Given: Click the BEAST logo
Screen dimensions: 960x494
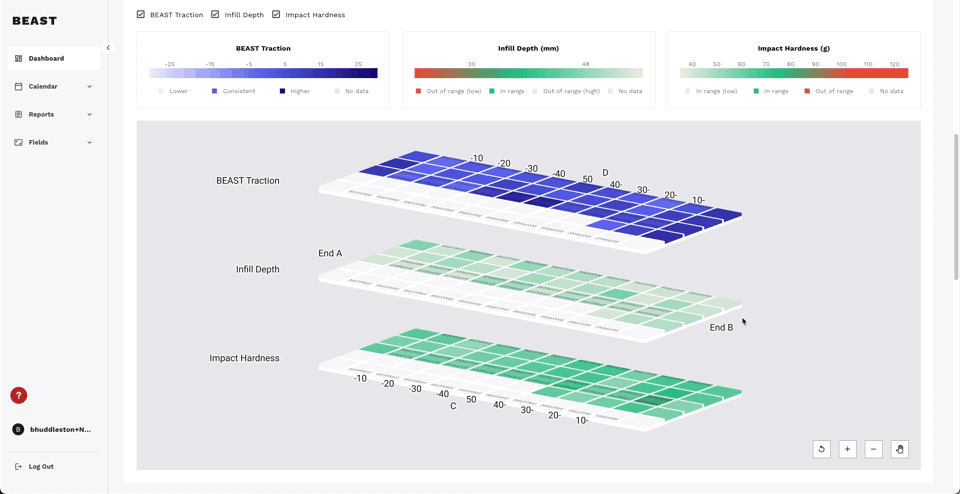Looking at the screenshot, I should tap(34, 21).
